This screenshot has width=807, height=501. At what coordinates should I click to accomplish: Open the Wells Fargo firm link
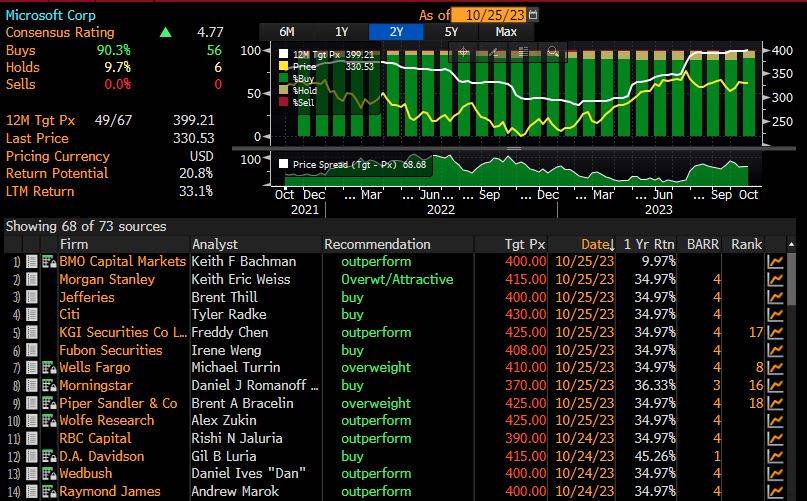point(95,368)
